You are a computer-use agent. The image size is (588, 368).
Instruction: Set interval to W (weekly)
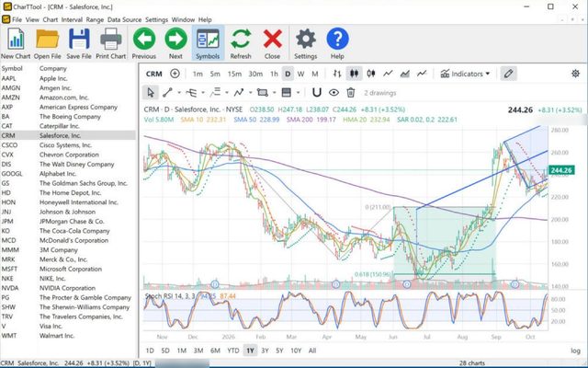(300, 74)
